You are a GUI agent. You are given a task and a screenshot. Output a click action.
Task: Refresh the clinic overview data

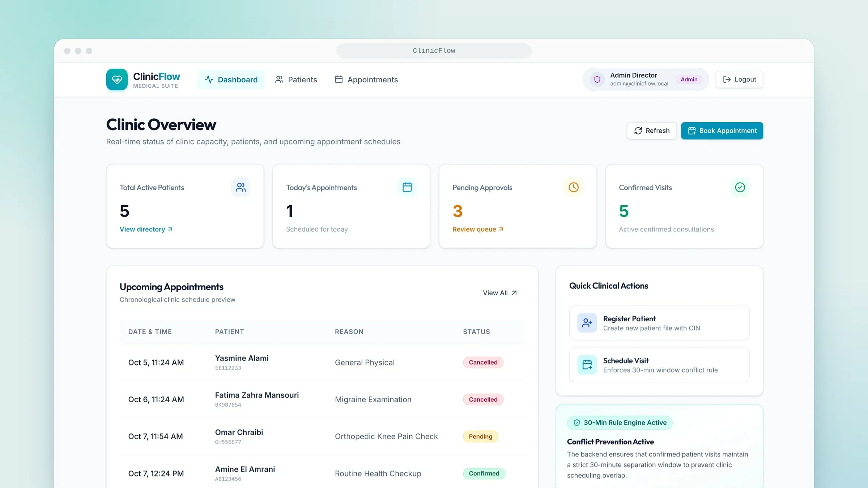(652, 131)
